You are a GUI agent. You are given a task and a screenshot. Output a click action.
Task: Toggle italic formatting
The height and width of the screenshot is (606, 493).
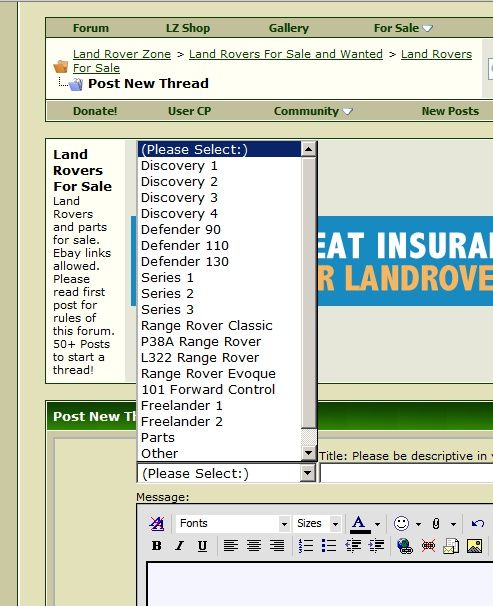pyautogui.click(x=179, y=546)
